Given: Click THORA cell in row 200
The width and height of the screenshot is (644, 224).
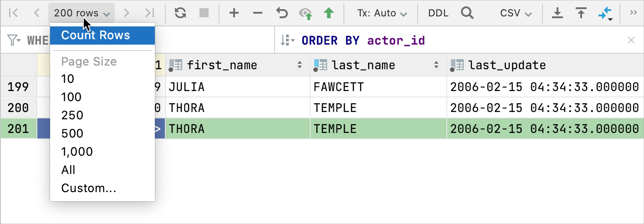Looking at the screenshot, I should click(238, 107).
